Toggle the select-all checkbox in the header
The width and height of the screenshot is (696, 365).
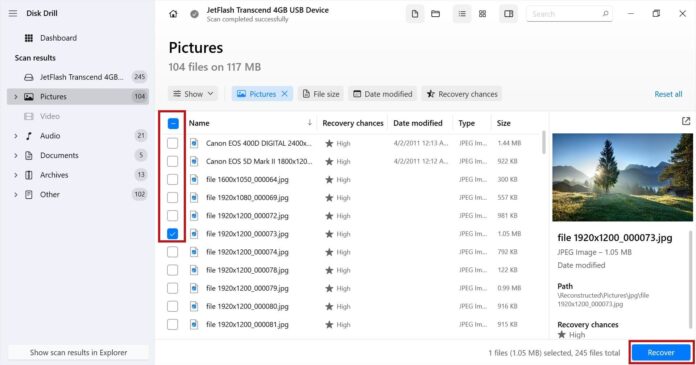[173, 123]
